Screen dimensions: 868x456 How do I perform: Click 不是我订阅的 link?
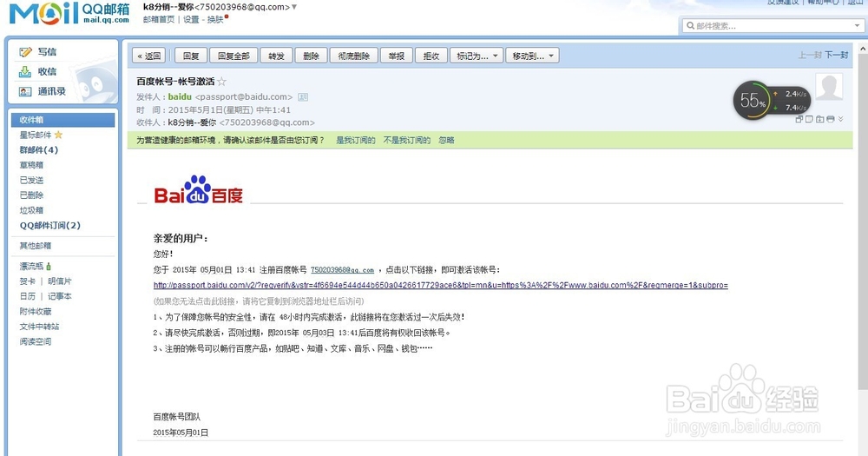click(x=407, y=140)
